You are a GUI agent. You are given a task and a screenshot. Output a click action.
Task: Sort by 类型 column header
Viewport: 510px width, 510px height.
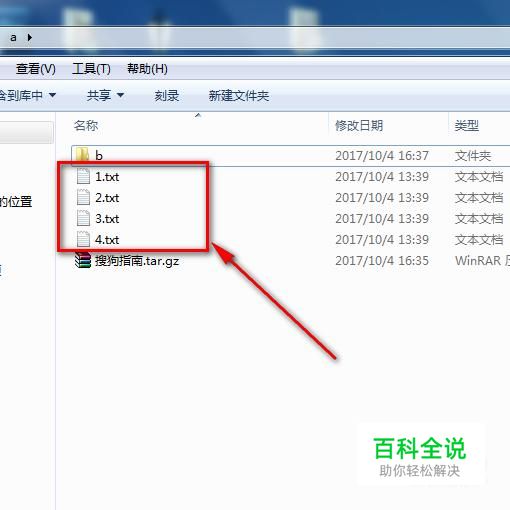(x=467, y=126)
